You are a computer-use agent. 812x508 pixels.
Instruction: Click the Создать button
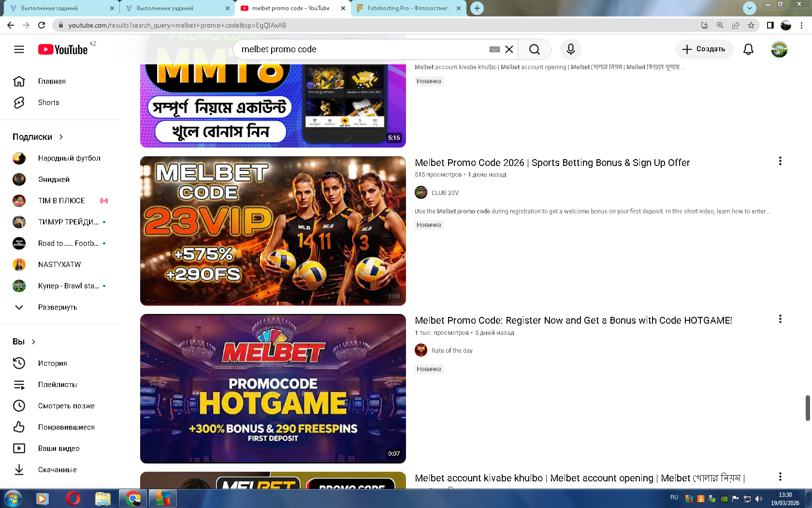704,49
